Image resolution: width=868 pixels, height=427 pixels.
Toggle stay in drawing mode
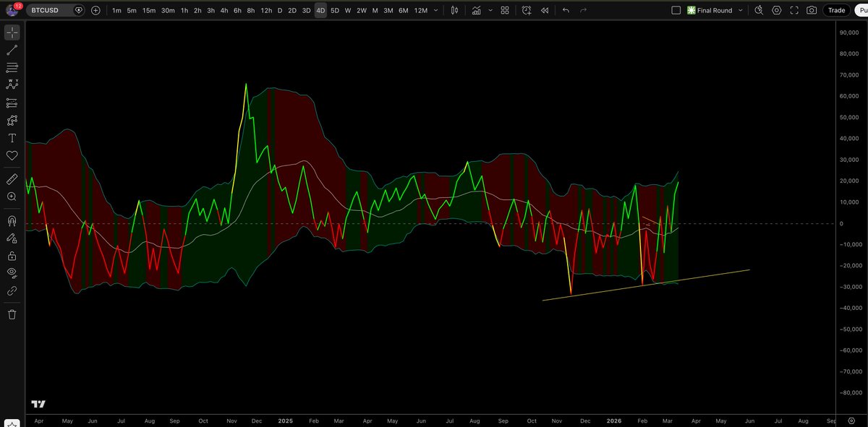(12, 238)
